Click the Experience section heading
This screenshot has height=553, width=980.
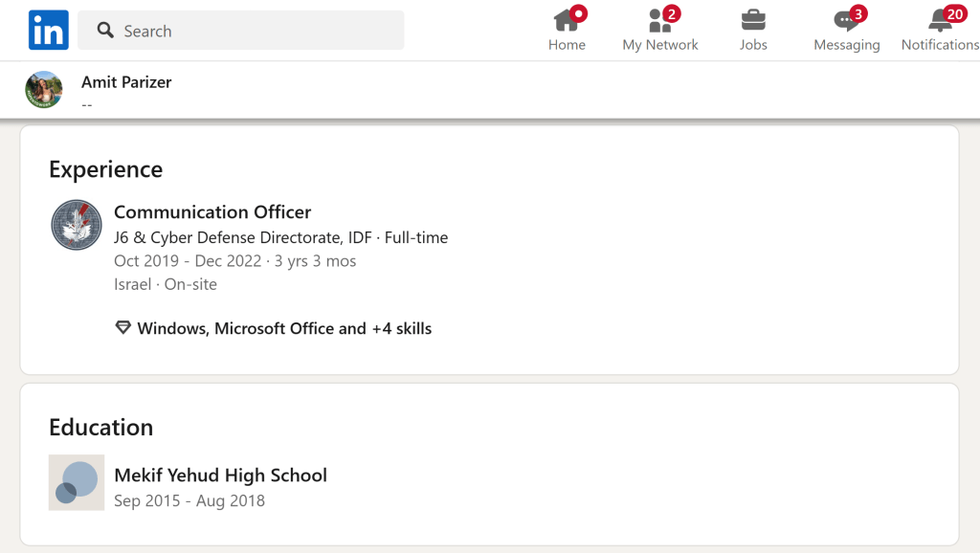[105, 169]
